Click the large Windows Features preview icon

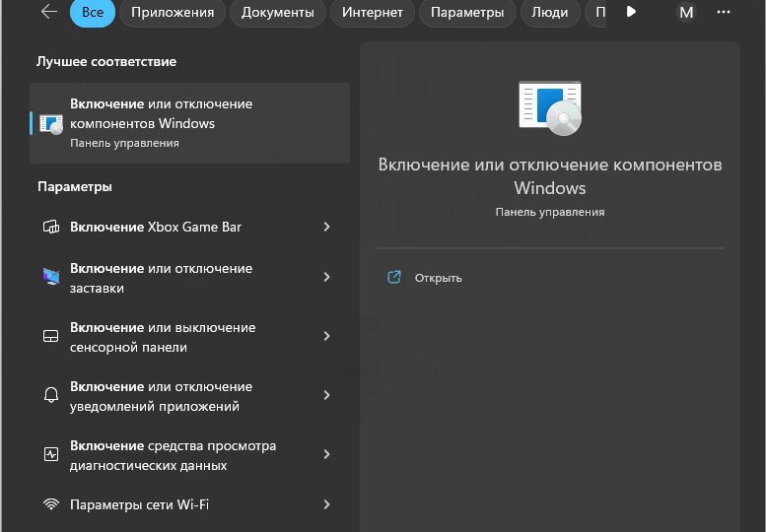click(x=550, y=107)
